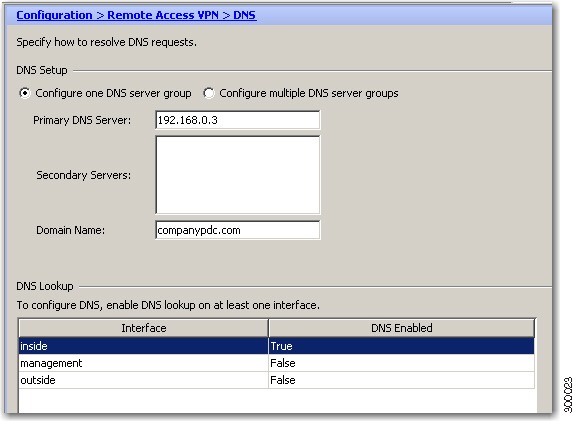
Task: Click the Configure multiple DNS server groups label
Action: [309, 93]
